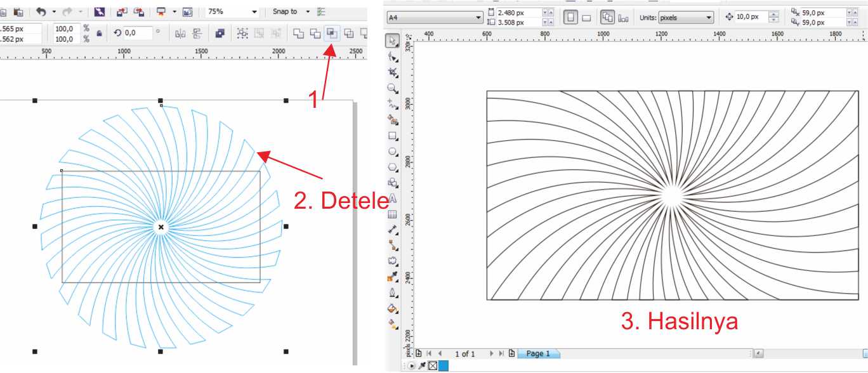Click the Combine objects icon
Image resolution: width=868 pixels, height=373 pixels.
[x=220, y=33]
